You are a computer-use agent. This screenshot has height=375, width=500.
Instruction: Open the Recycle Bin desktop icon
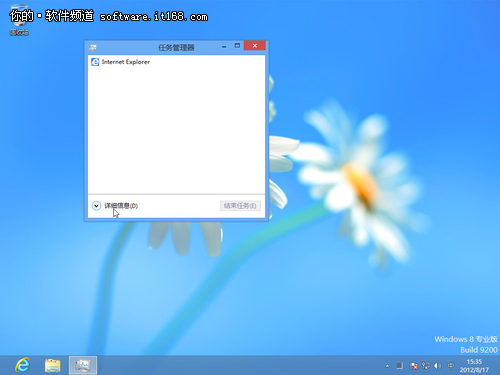[19, 20]
